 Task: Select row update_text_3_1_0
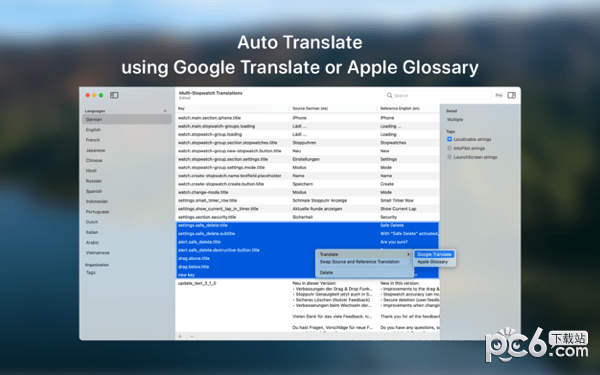(x=308, y=305)
